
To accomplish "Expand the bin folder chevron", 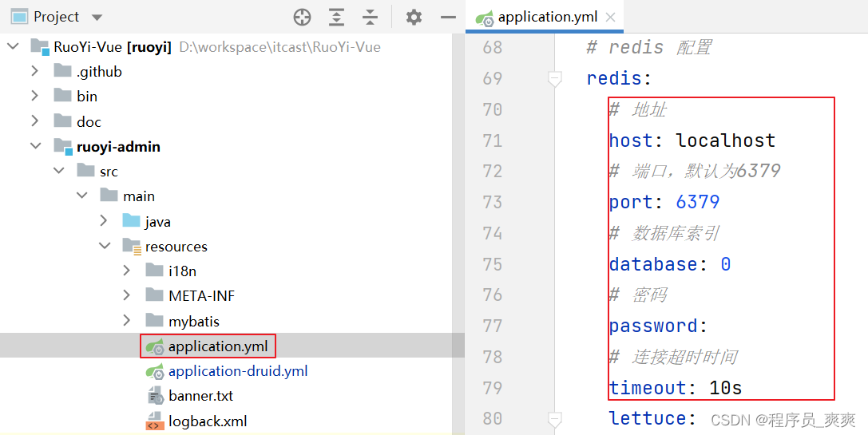I will 35,96.
